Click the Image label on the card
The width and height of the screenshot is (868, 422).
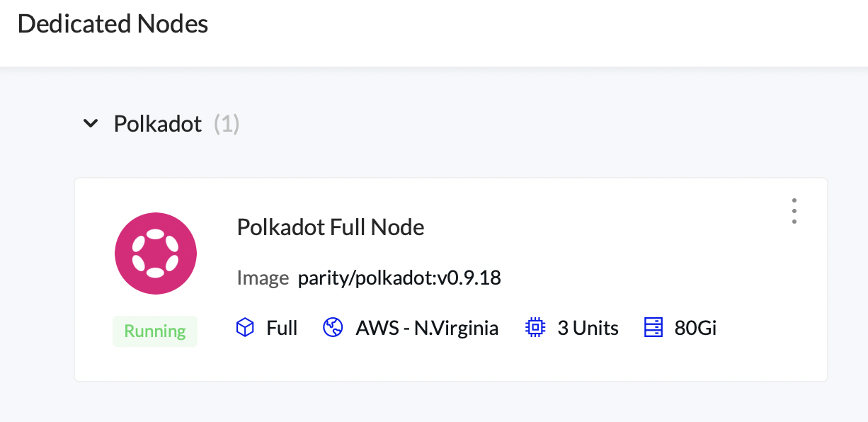pos(263,278)
